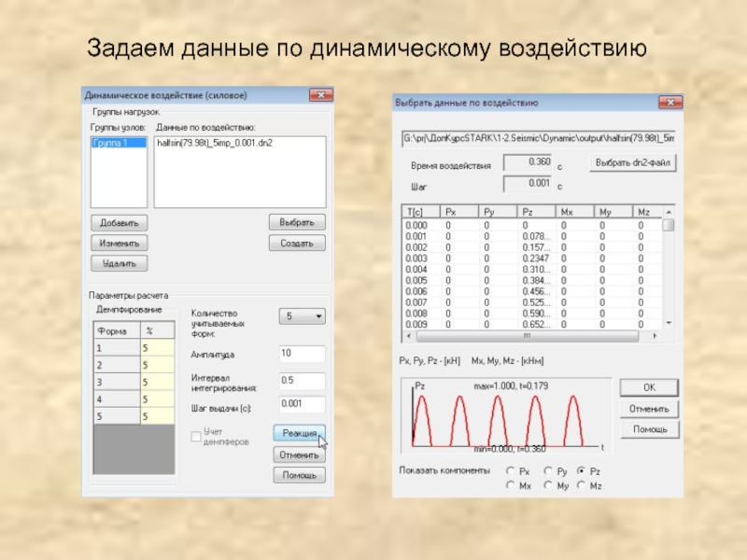Close the Выбрать данные по воздействию dialog
The width and height of the screenshot is (747, 560).
click(x=669, y=103)
